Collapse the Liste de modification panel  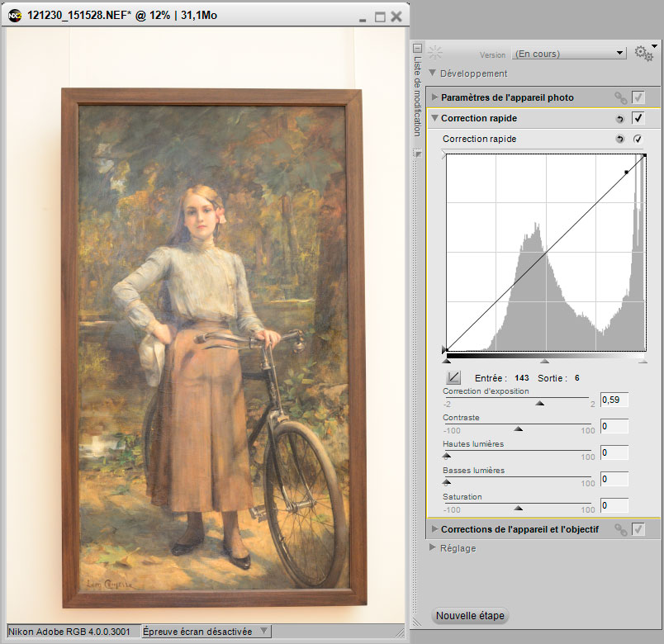click(418, 48)
